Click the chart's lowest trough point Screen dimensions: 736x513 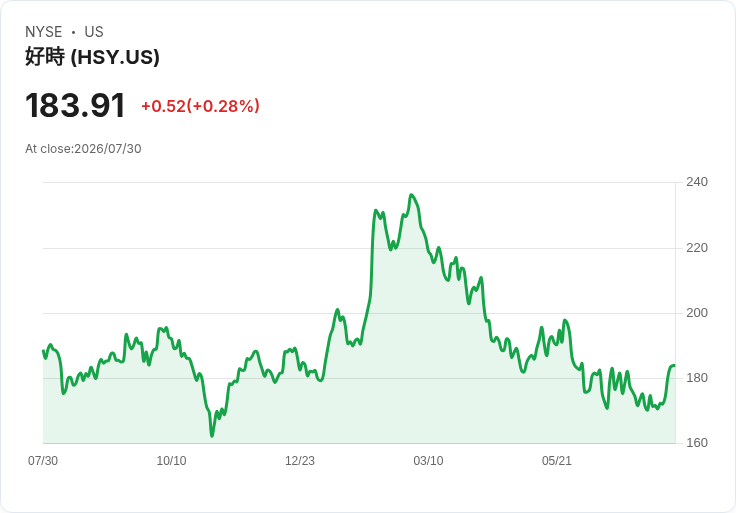tap(212, 436)
